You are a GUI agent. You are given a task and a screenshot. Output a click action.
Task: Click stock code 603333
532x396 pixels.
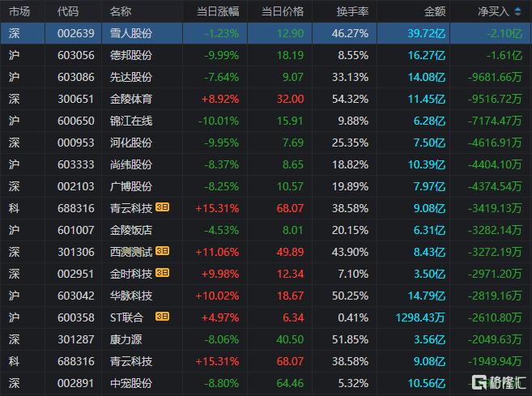[75, 164]
